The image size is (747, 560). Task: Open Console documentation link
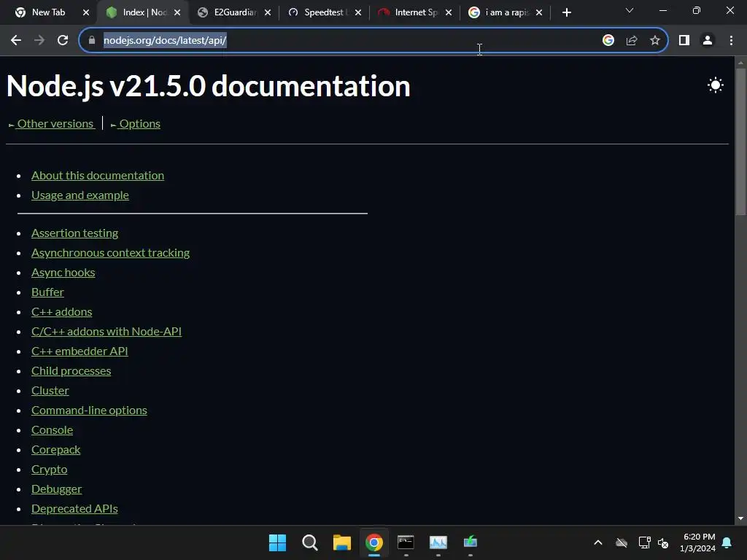pos(52,430)
